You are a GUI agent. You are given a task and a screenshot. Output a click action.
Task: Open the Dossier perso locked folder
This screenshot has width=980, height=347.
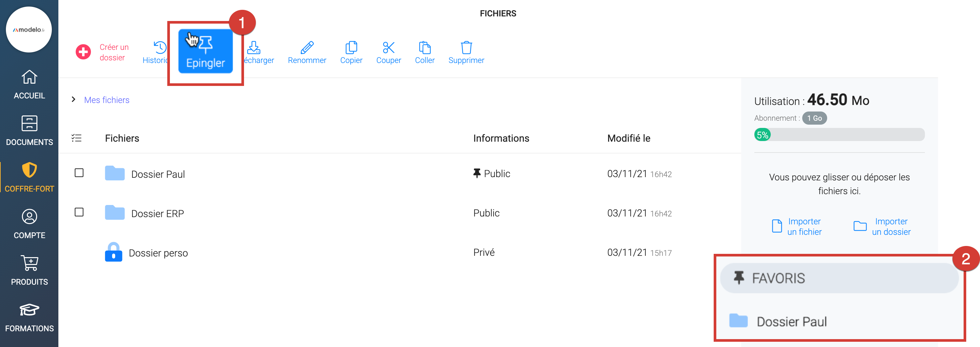pos(158,253)
